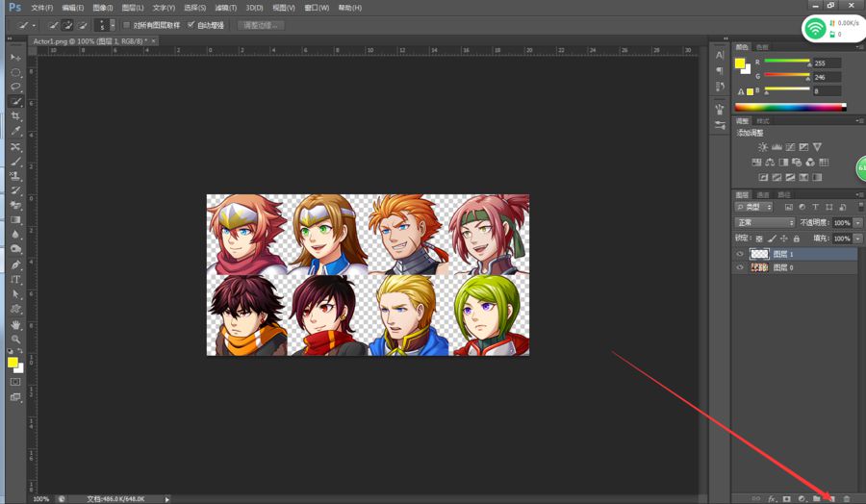
Task: Select the Brush tool
Action: click(15, 162)
